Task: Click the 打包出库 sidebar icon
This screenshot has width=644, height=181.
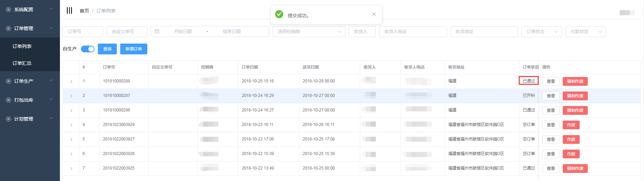Action: click(8, 100)
